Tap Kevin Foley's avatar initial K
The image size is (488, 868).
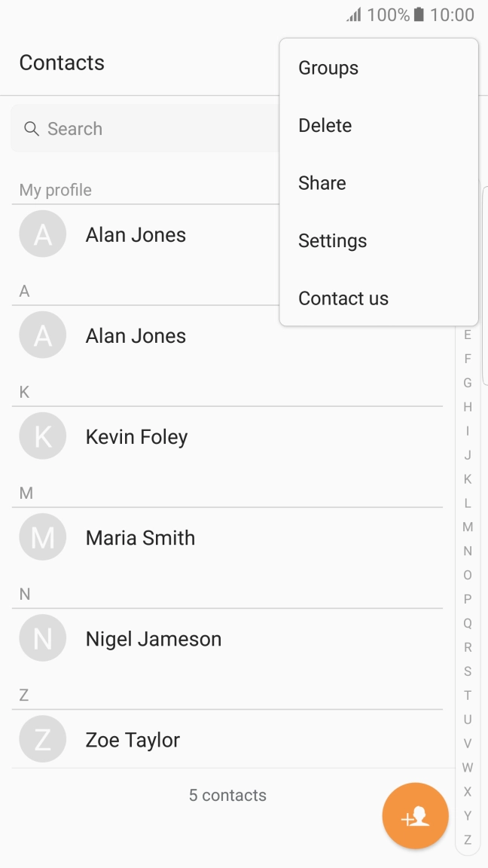pyautogui.click(x=42, y=436)
